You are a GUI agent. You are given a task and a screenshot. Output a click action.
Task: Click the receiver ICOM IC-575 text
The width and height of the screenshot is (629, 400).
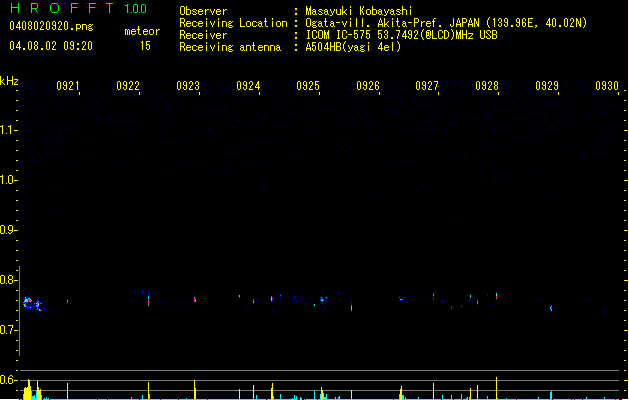tap(401, 35)
